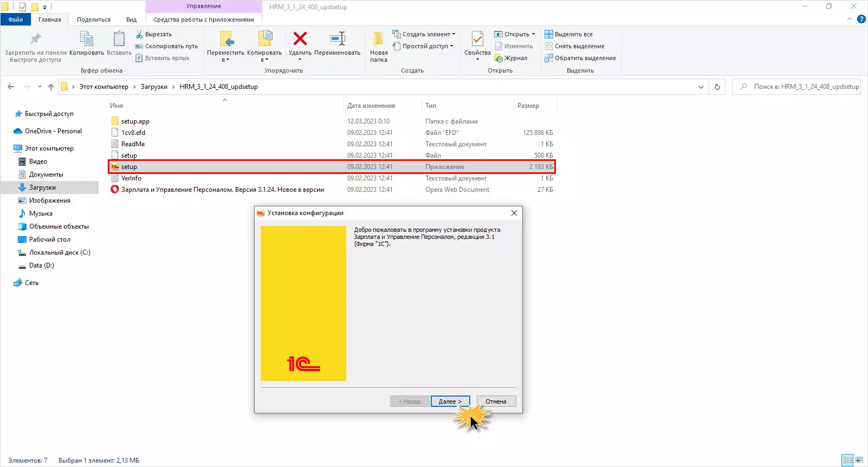Click the Cut scissors icon
Image resolution: width=868 pixels, height=467 pixels.
139,34
